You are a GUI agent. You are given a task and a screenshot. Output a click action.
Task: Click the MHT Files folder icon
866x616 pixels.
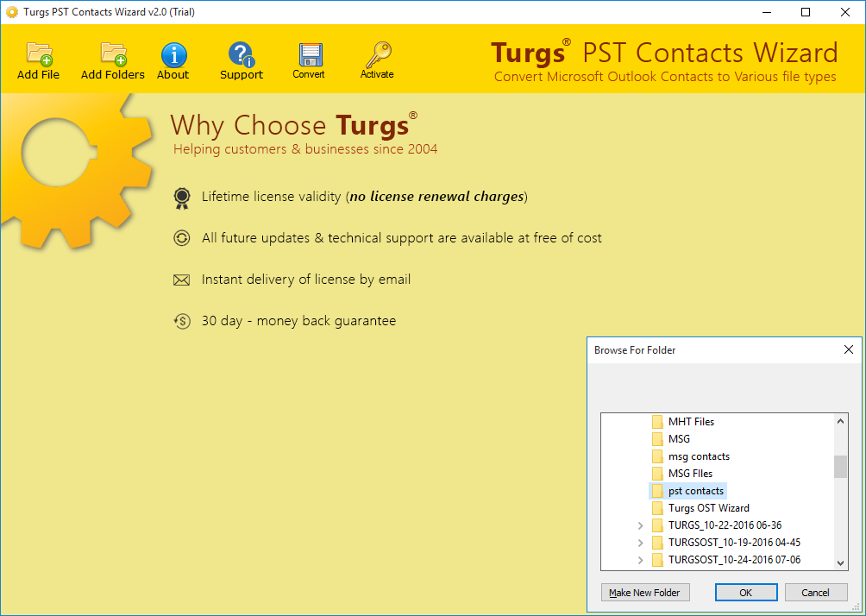pos(657,422)
